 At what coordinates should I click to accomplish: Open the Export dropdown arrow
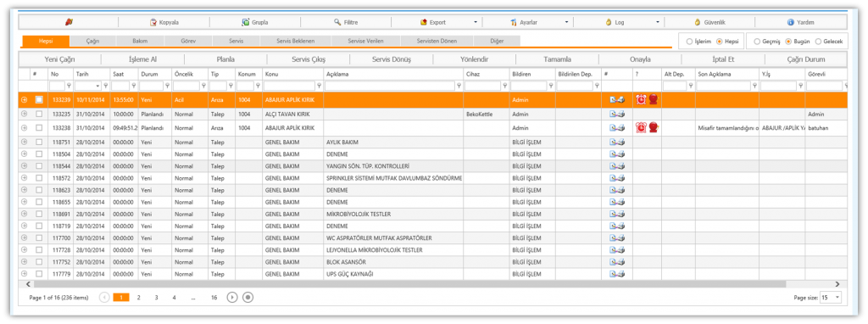click(x=476, y=23)
